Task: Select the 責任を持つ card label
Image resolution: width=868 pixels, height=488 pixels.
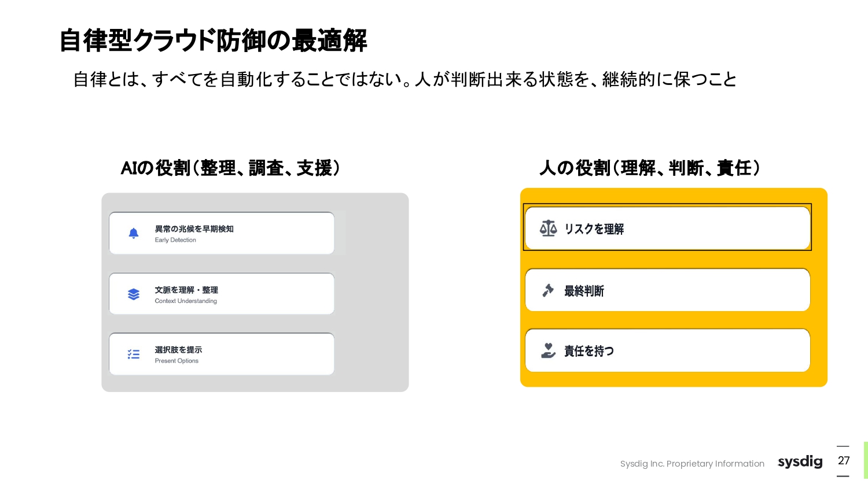Action: [x=589, y=351]
